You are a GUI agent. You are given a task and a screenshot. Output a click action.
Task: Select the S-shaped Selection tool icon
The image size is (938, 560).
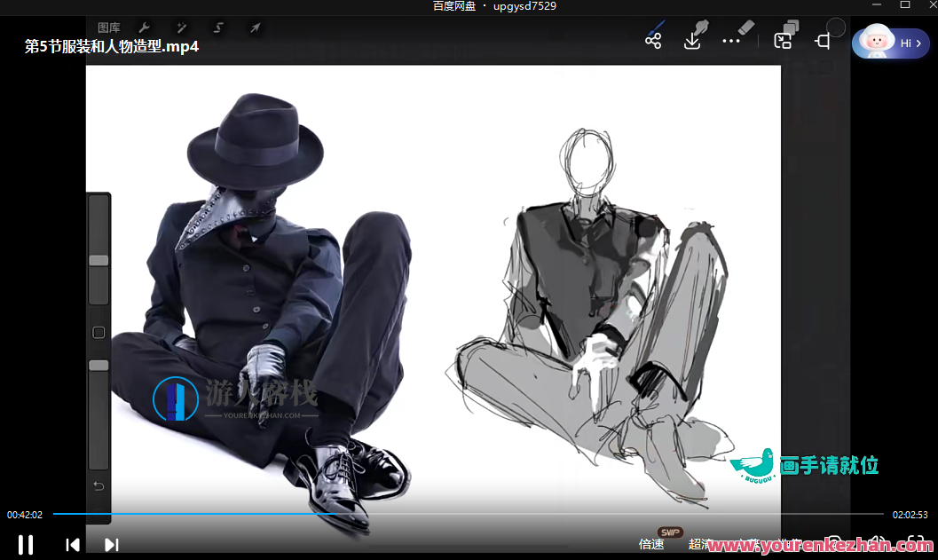217,28
